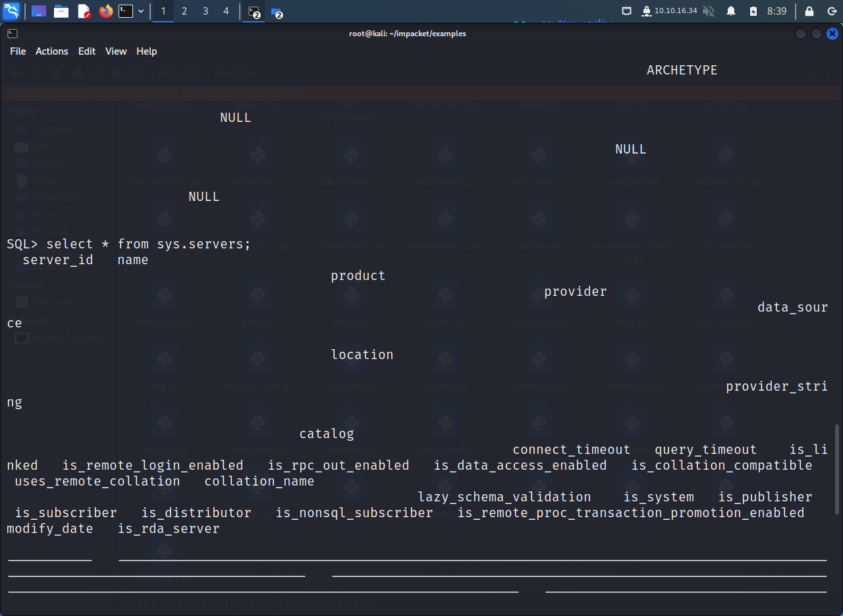This screenshot has height=616, width=843.
Task: Open the file manager launcher in panel
Action: (61, 11)
